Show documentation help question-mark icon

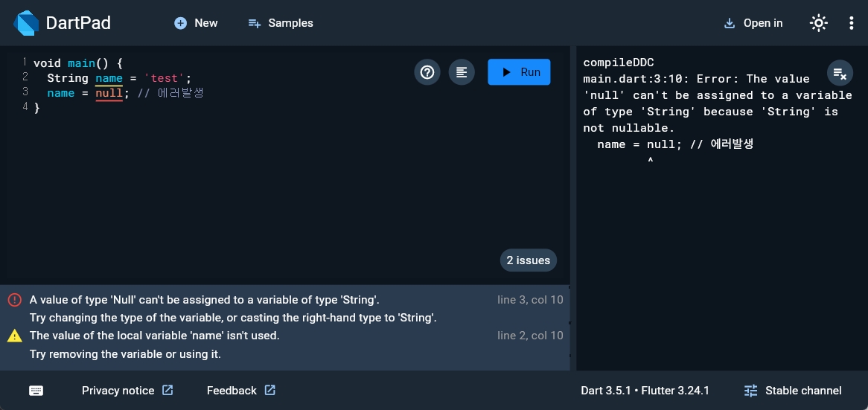pos(427,72)
